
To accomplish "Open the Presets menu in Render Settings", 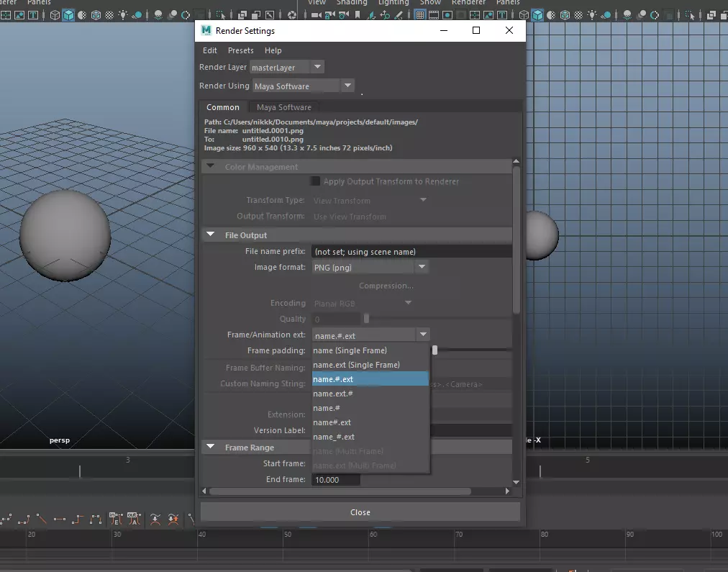I will [x=240, y=50].
